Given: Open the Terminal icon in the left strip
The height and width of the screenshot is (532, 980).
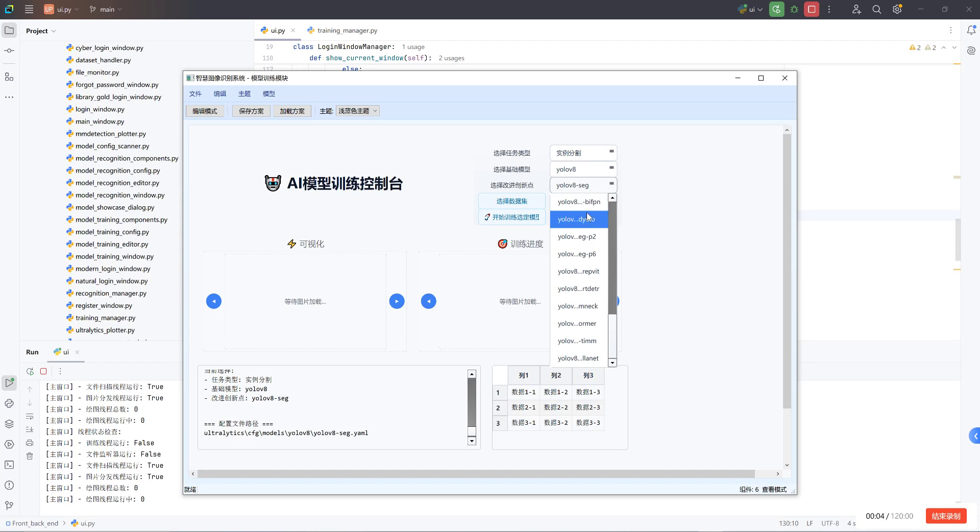Looking at the screenshot, I should [9, 465].
